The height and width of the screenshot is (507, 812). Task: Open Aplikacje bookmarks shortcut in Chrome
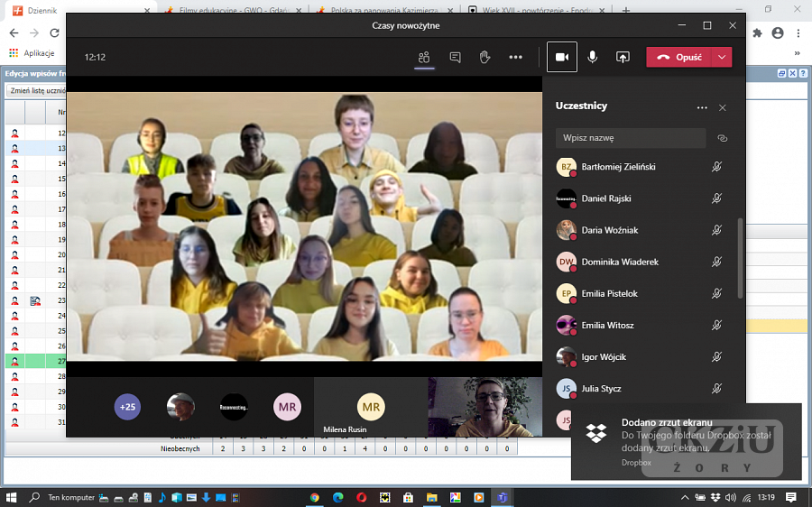click(x=32, y=53)
